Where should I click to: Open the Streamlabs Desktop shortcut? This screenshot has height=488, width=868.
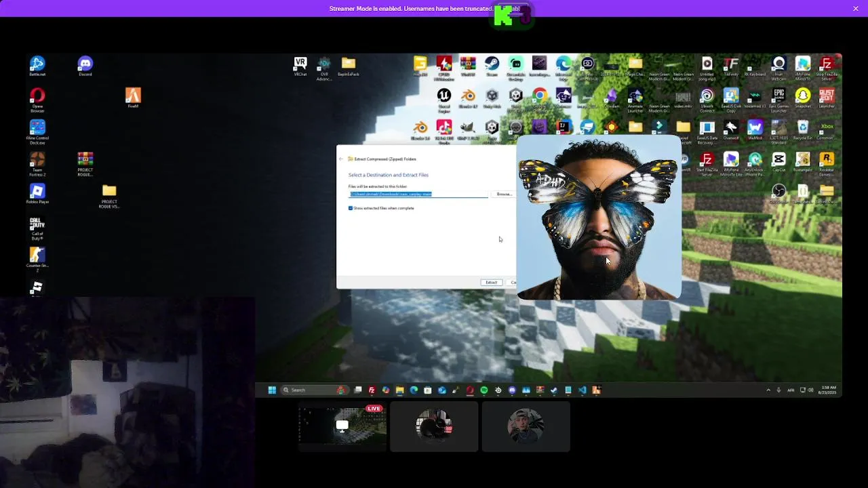pos(516,67)
